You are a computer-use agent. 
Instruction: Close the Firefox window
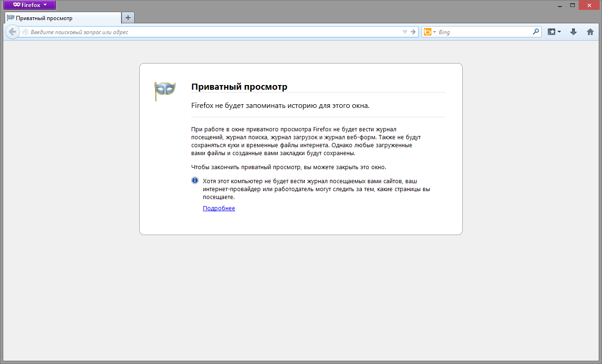tap(589, 5)
